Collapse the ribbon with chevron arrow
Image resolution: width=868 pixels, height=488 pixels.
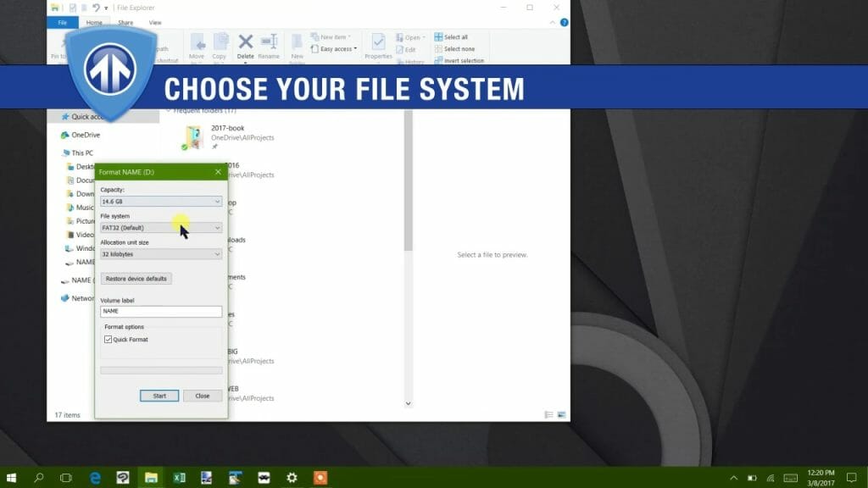(x=552, y=23)
